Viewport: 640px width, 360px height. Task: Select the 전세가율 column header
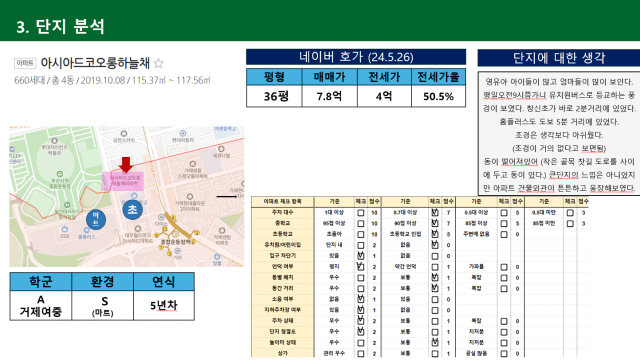pyautogui.click(x=438, y=77)
